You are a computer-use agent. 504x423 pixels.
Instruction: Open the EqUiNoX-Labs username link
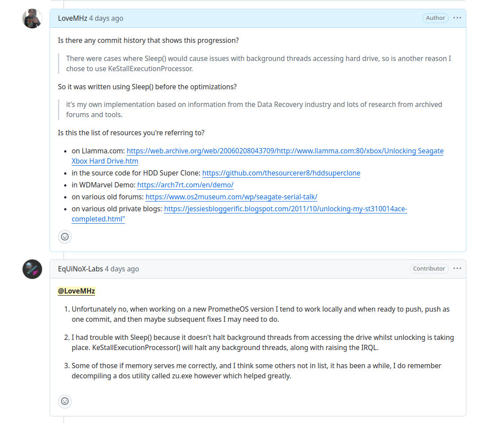(x=81, y=269)
